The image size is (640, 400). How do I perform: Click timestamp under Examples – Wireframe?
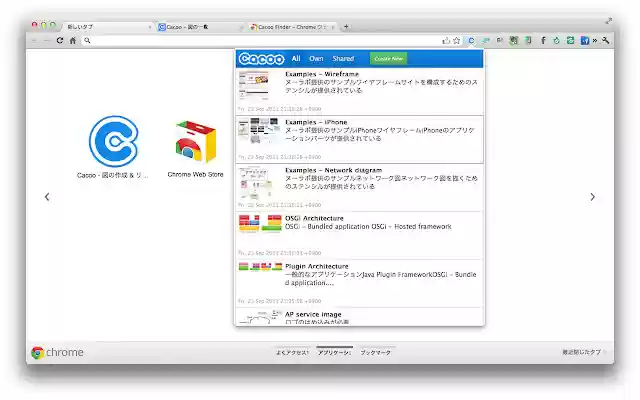280,109
